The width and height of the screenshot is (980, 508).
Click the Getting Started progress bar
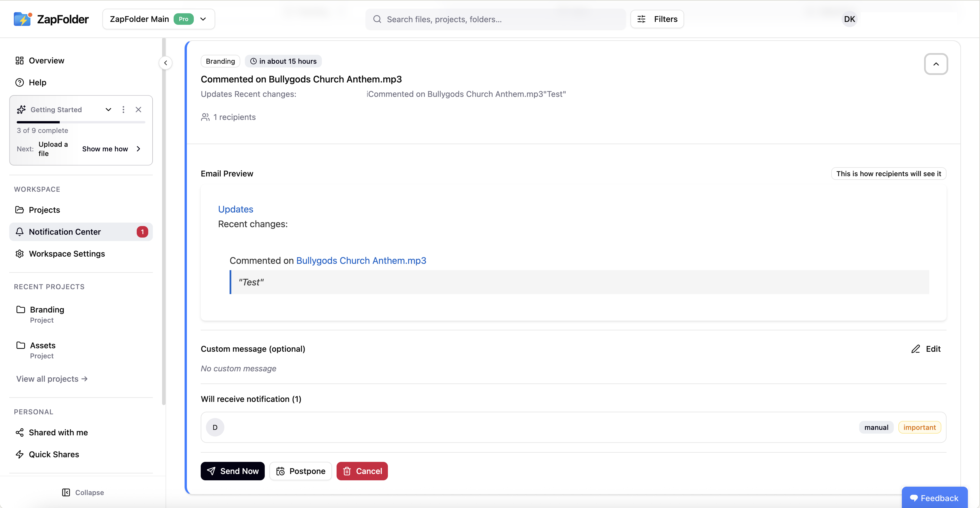81,122
